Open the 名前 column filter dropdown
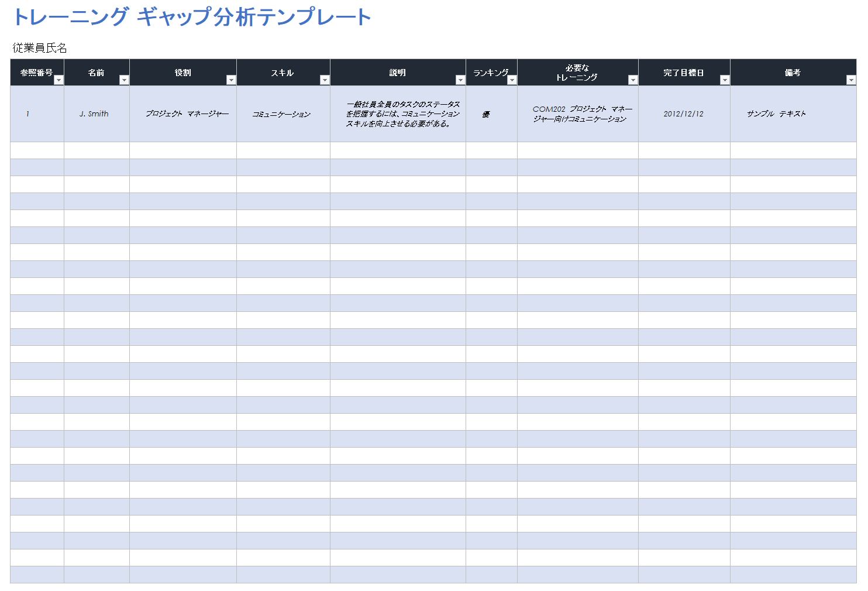The height and width of the screenshot is (591, 868). coord(124,80)
